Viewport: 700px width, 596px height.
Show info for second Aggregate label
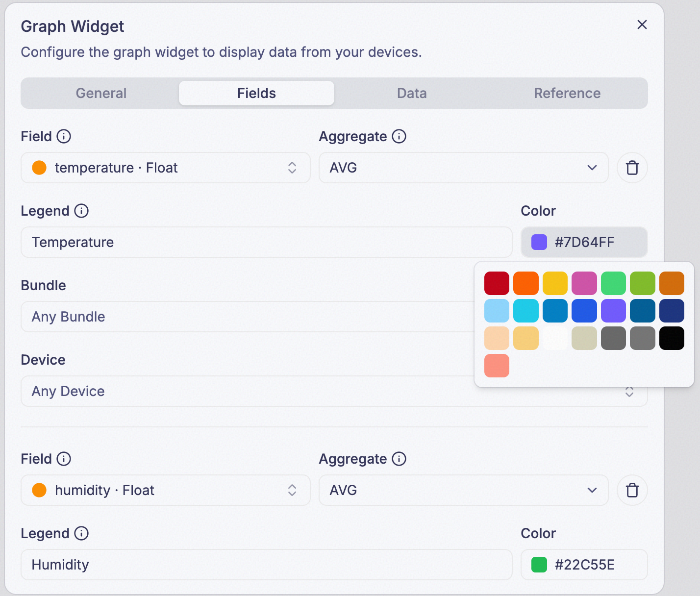click(399, 459)
